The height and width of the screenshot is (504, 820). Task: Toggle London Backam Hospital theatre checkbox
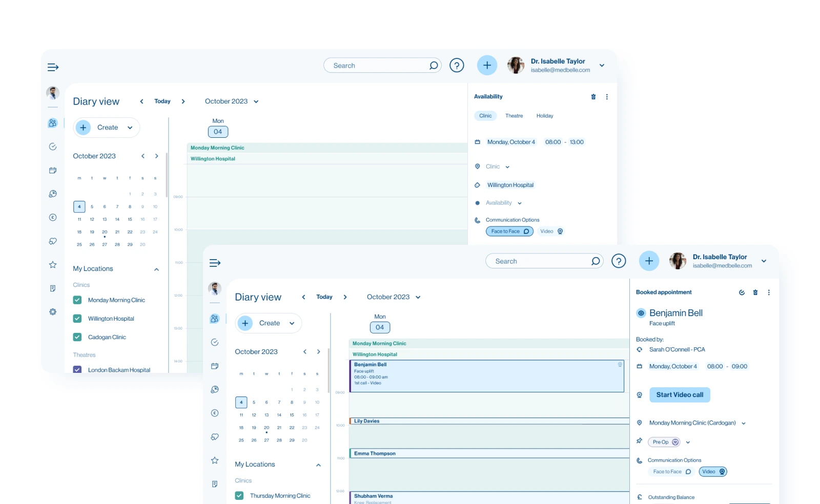[77, 369]
